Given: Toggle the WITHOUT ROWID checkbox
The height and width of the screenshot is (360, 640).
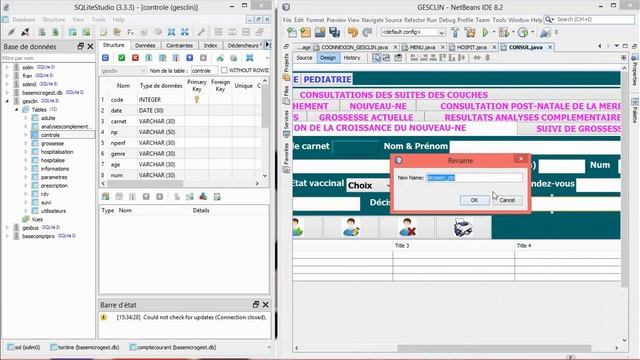Looking at the screenshot, I should coord(224,70).
